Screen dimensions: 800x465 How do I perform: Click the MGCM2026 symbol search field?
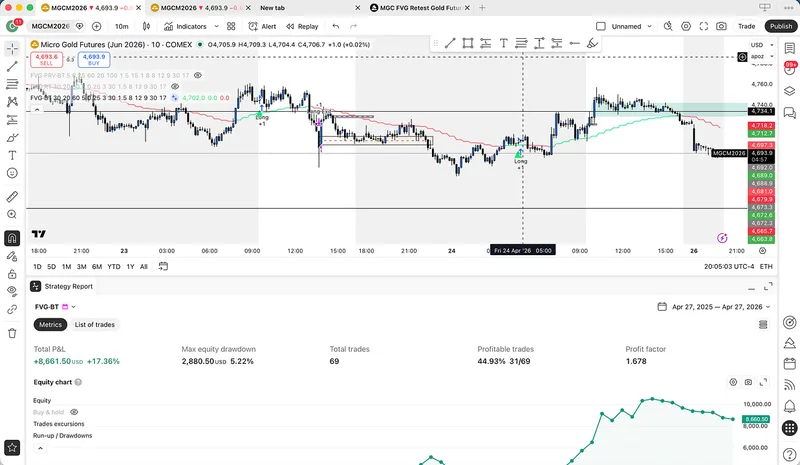[50, 26]
